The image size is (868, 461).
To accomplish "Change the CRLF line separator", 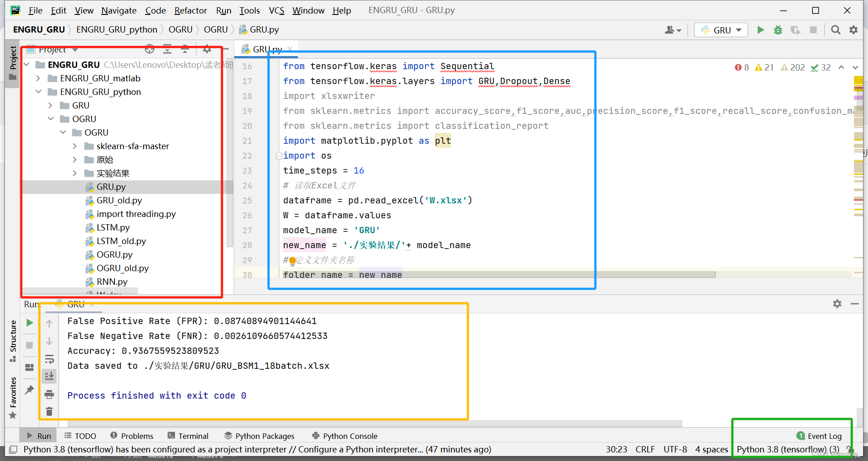I will [645, 449].
